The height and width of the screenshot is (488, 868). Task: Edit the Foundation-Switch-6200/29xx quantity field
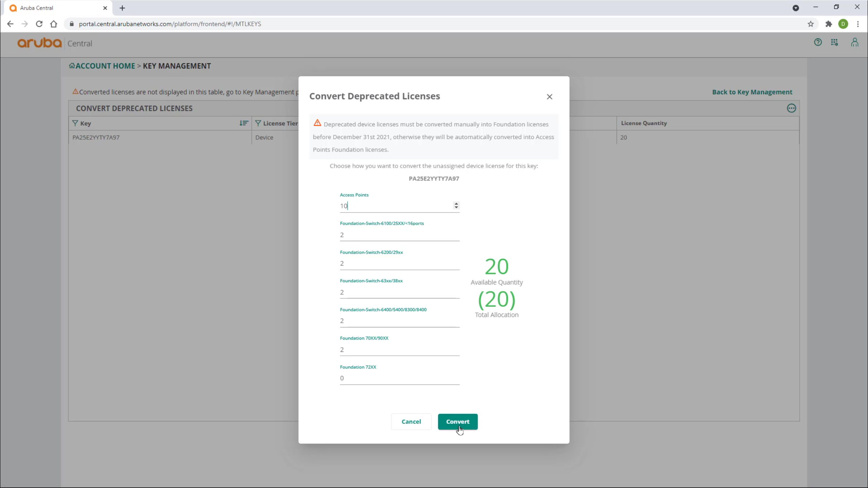(399, 263)
